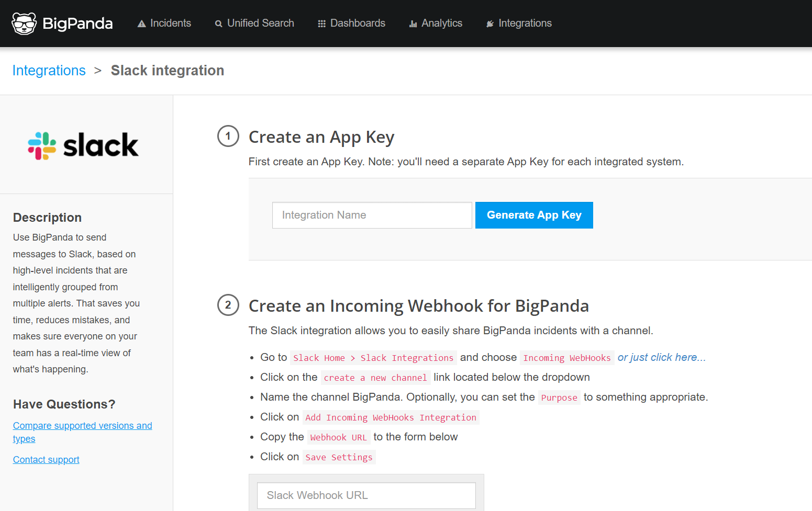Switch to the Dashboards section
The image size is (812, 511).
[x=358, y=24]
